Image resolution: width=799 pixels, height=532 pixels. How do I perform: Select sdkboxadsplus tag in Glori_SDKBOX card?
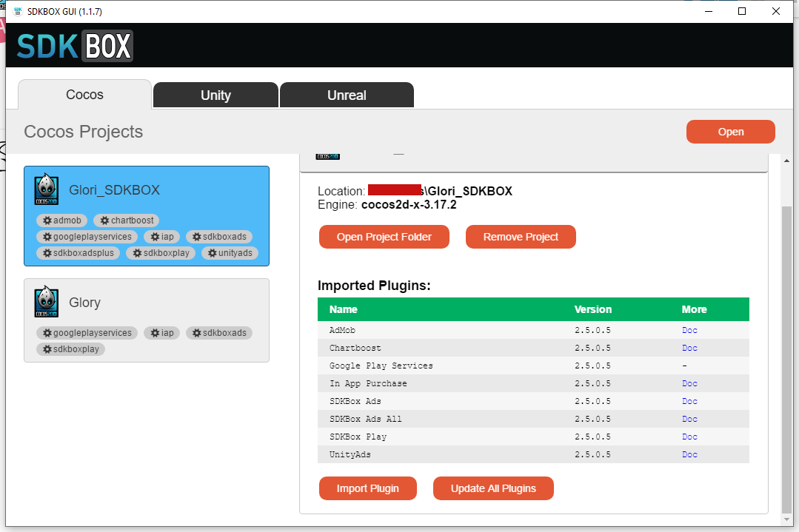coord(78,253)
